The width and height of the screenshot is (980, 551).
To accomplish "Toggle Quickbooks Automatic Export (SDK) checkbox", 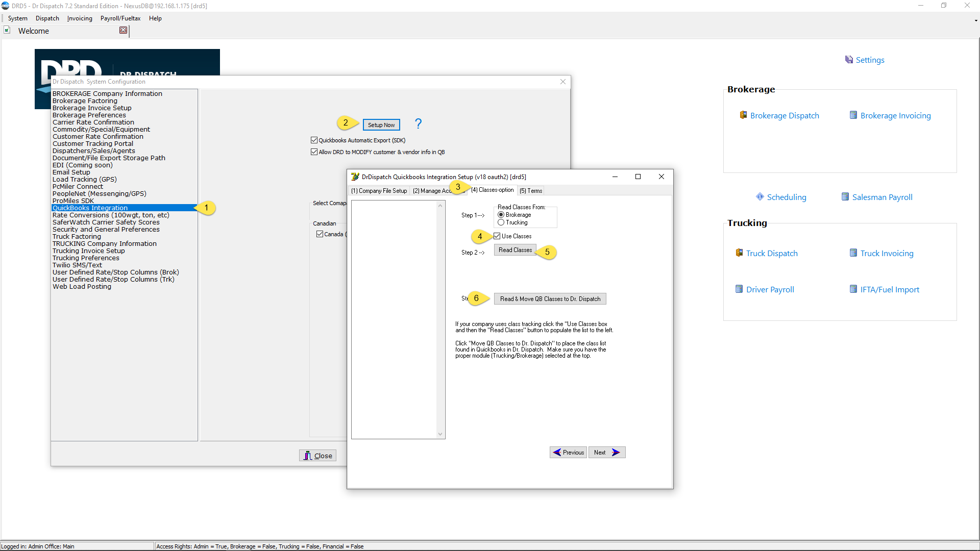I will [x=314, y=140].
